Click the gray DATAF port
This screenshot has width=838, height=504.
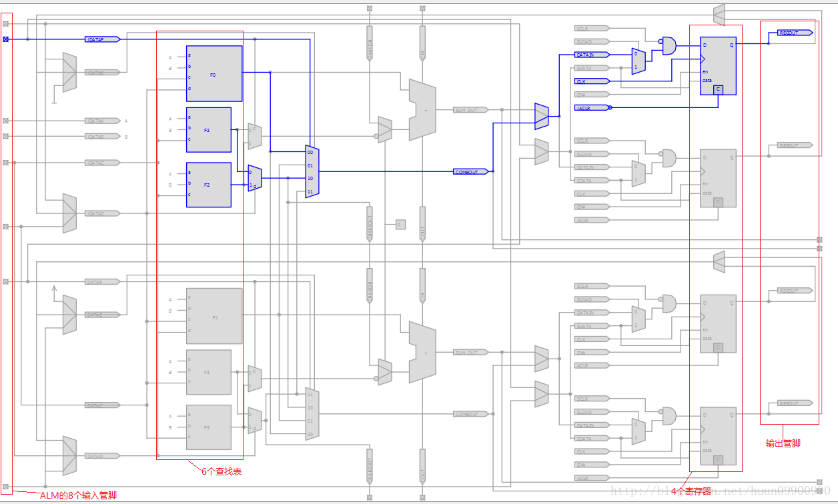pos(103,282)
